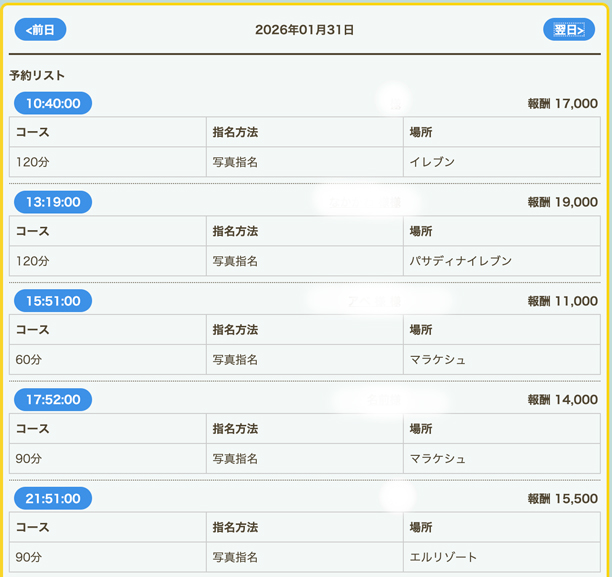612x577 pixels.
Task: Open the 15:51:00 reservation time badge
Action: coord(53,300)
